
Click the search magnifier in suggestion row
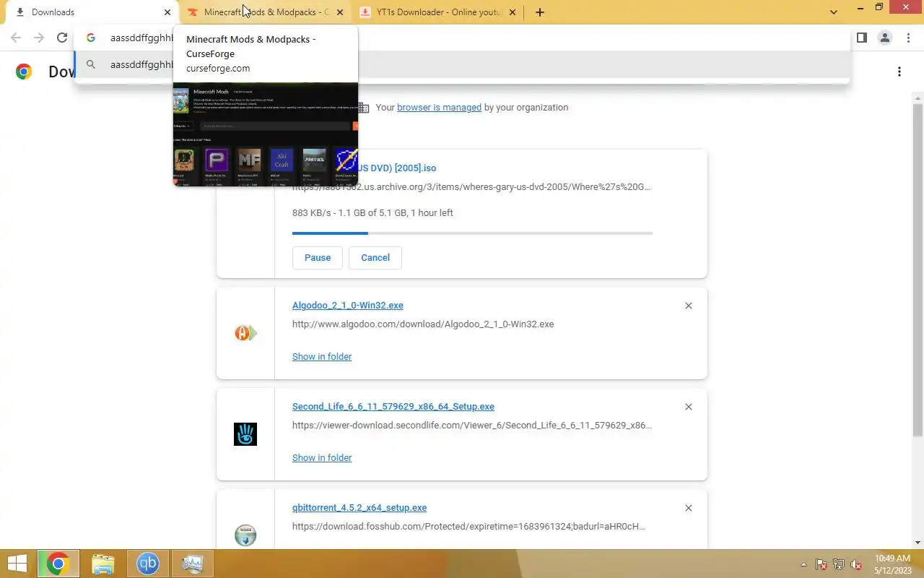tap(91, 64)
